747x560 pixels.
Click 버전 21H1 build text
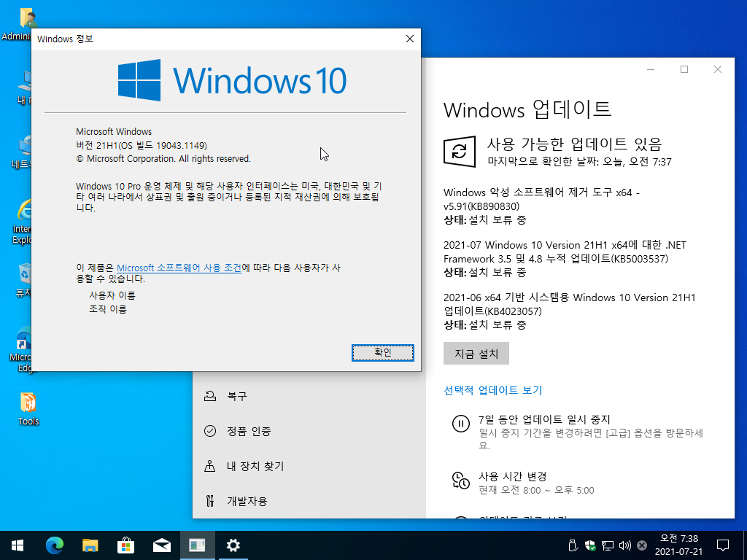pyautogui.click(x=142, y=145)
